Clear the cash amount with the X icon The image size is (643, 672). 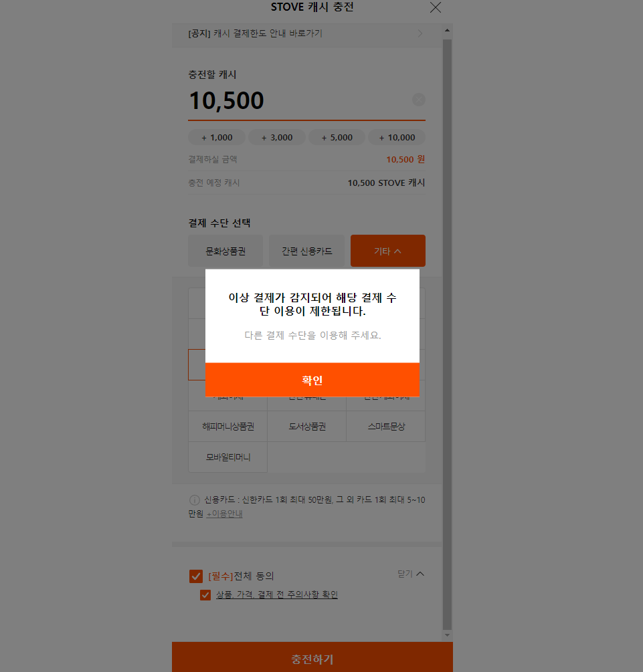point(419,100)
